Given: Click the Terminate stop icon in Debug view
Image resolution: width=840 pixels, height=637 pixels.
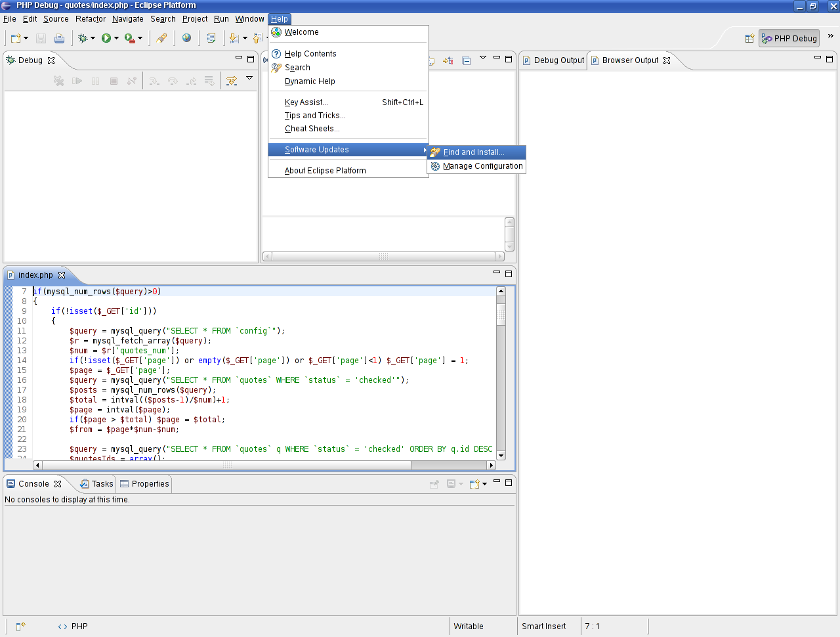Looking at the screenshot, I should 114,81.
